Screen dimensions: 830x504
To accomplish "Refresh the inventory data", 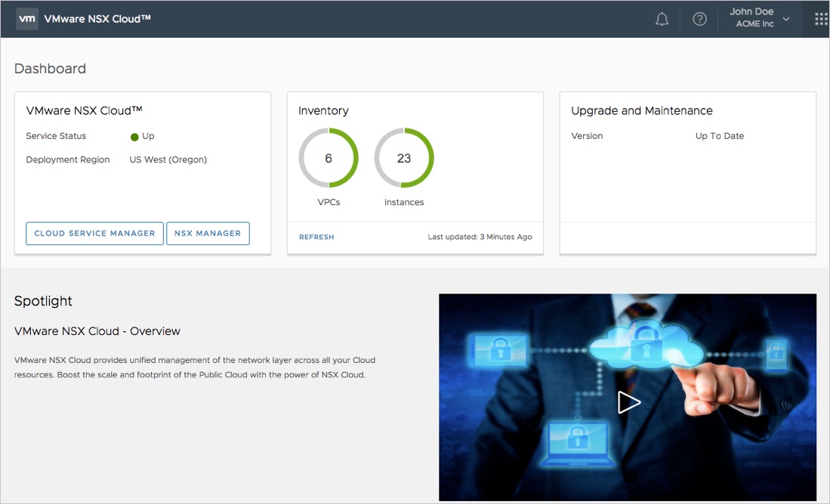I will click(x=316, y=236).
